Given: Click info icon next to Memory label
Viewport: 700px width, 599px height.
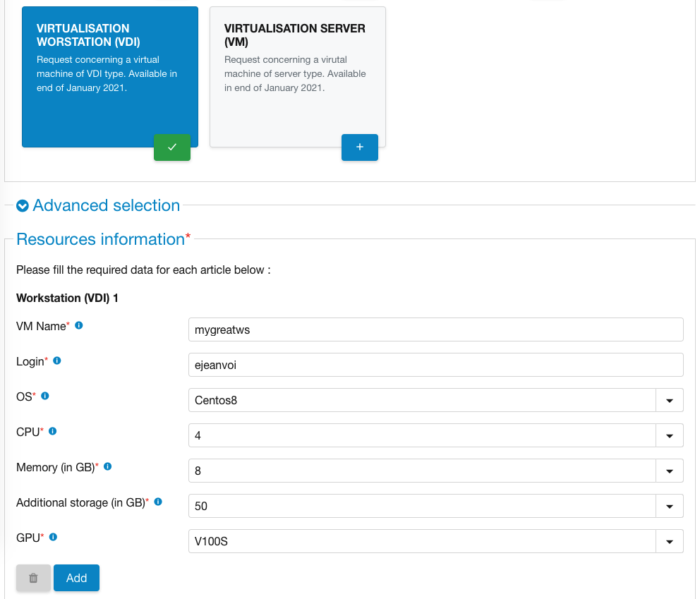Looking at the screenshot, I should [x=108, y=466].
